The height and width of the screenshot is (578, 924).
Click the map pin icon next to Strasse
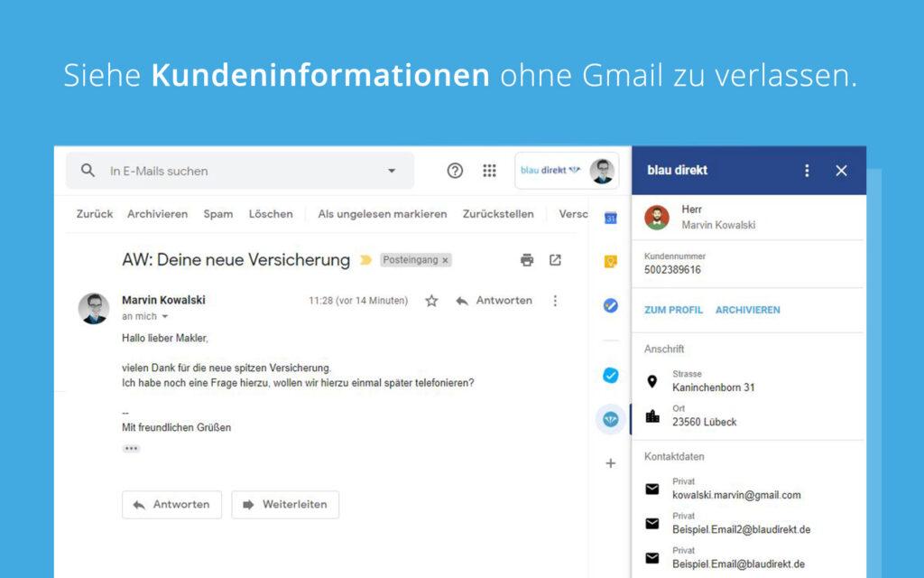(x=653, y=381)
